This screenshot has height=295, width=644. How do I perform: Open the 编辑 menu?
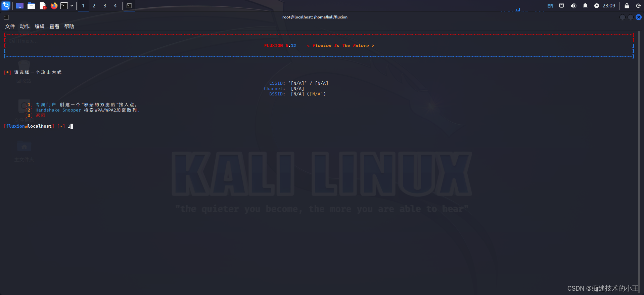(x=40, y=27)
